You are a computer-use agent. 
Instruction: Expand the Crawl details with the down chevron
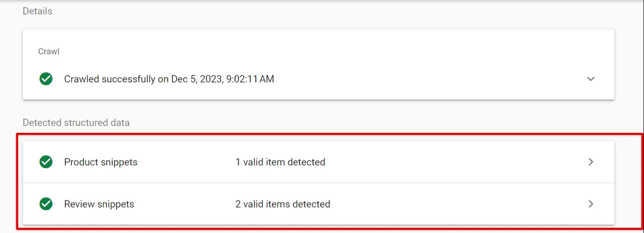(591, 79)
